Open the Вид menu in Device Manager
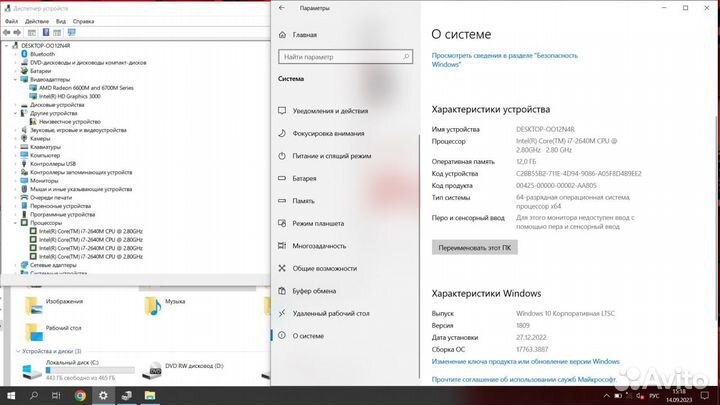This screenshot has height=405, width=720. (61, 21)
